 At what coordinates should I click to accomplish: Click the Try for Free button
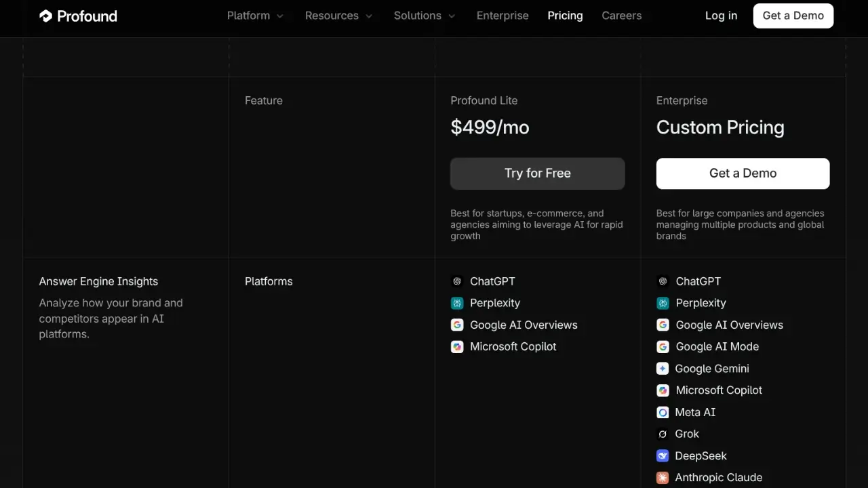[x=537, y=174]
